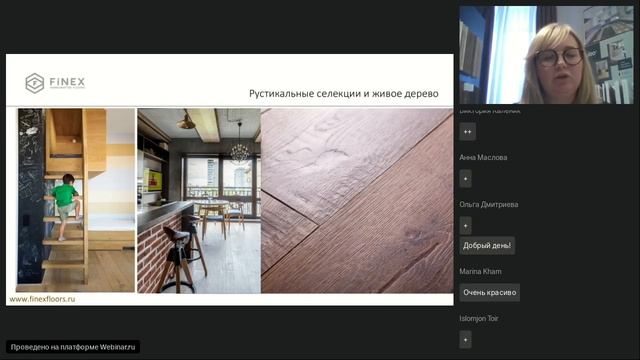Click the 'Очень красиво' chat message

pos(489,293)
